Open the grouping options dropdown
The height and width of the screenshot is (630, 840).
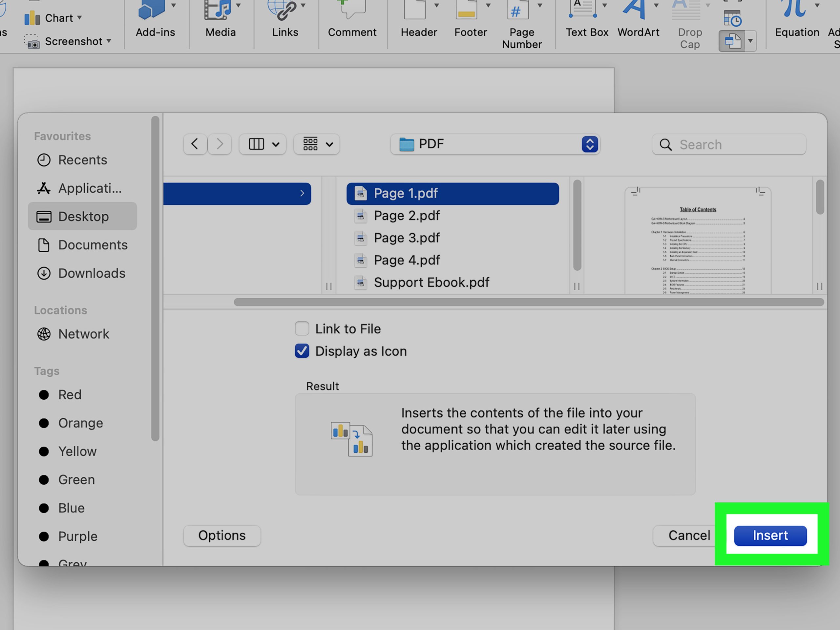317,144
